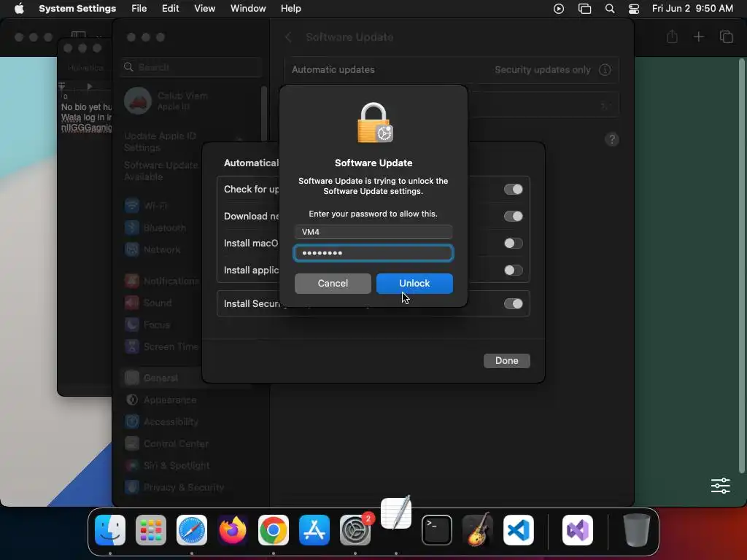Click the screen recording menu bar icon
747x560 pixels.
[559, 9]
